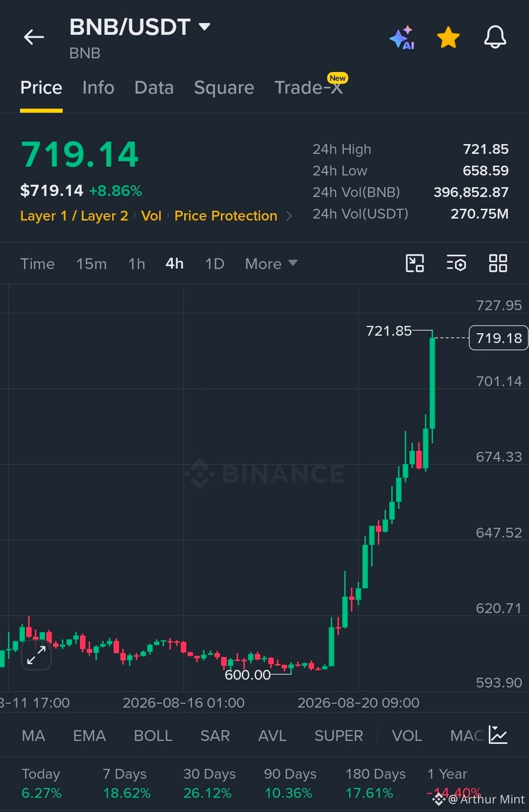
Task: Toggle the VOL sub-indicator
Action: (x=407, y=736)
